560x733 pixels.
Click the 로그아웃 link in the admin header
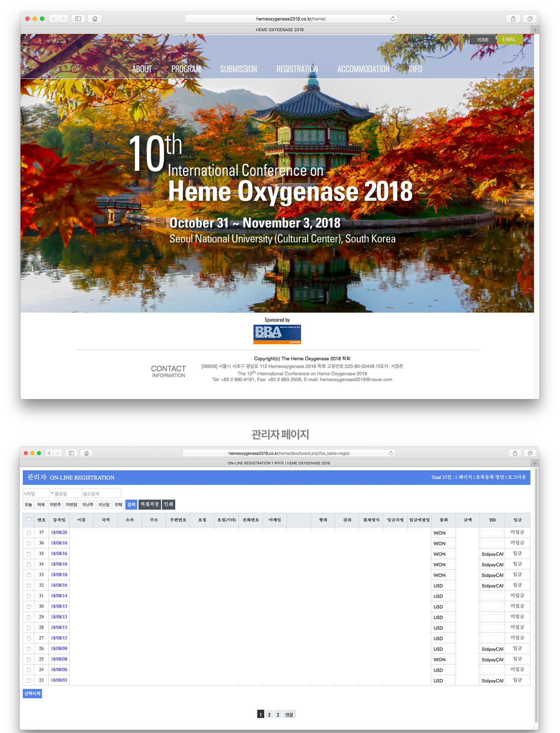point(516,477)
